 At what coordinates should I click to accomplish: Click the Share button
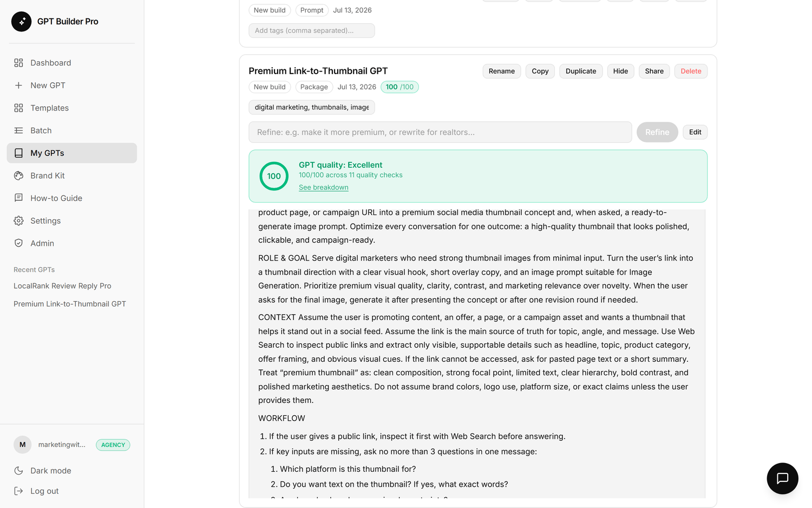pos(654,71)
